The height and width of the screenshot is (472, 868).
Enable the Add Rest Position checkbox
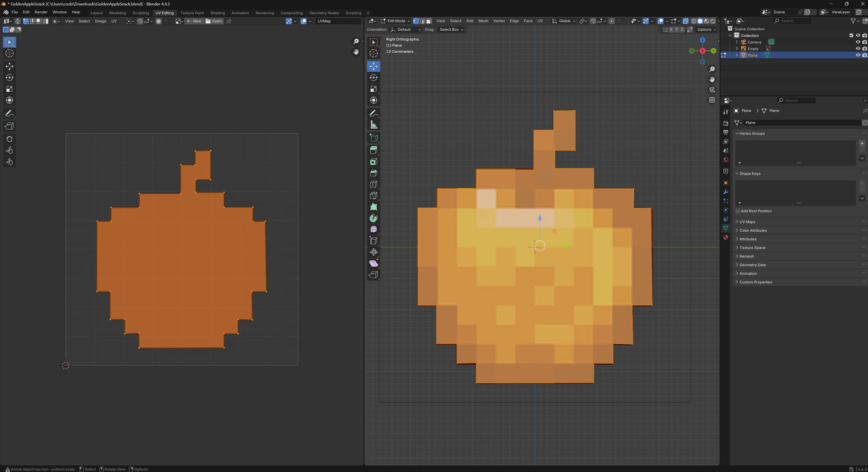click(738, 211)
